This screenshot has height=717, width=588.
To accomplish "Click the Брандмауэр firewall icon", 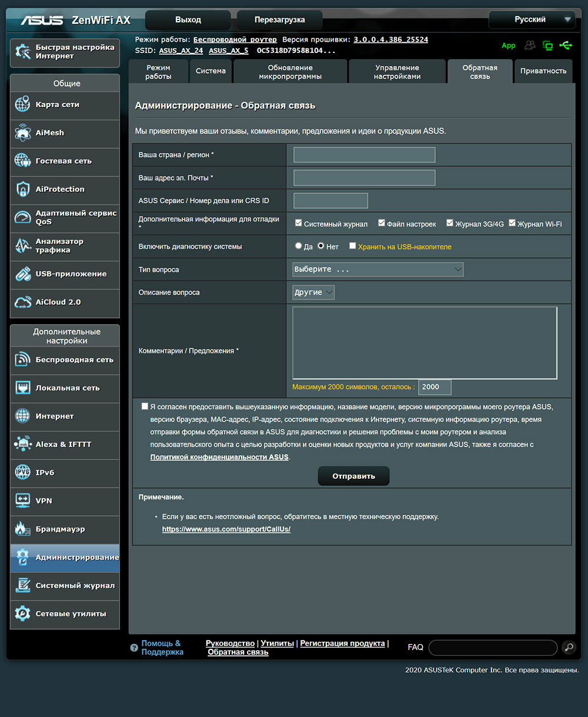I will point(22,529).
